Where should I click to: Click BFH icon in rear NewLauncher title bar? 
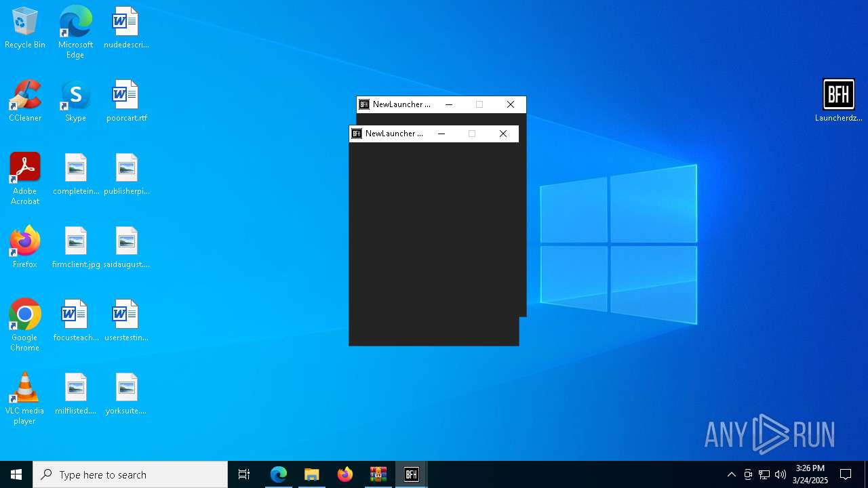(x=364, y=104)
